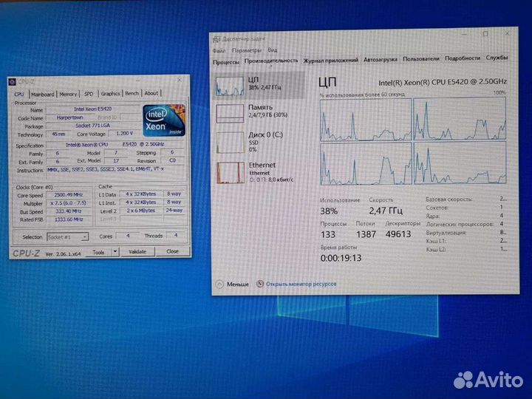The width and height of the screenshot is (532, 399).
Task: Maximize the Task Manager window
Action: point(485,34)
